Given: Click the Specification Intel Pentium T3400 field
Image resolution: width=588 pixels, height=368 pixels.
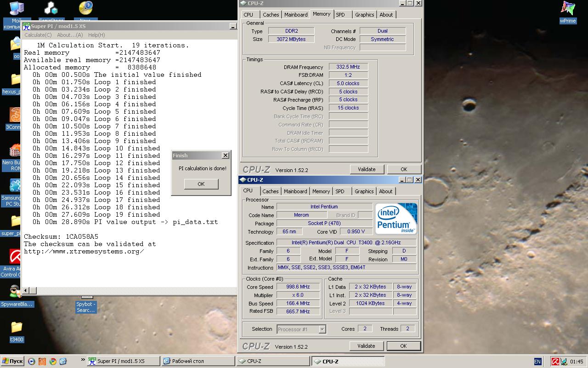Looking at the screenshot, I should coord(346,242).
